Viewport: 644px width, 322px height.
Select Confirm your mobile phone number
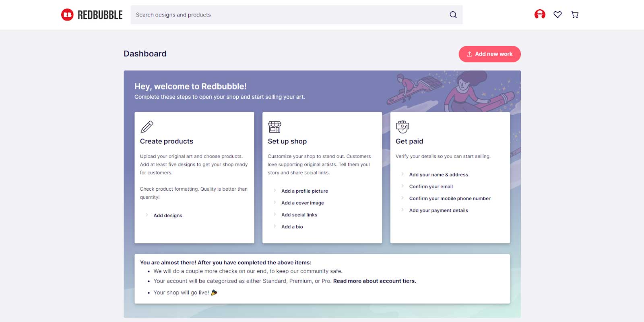click(x=450, y=198)
